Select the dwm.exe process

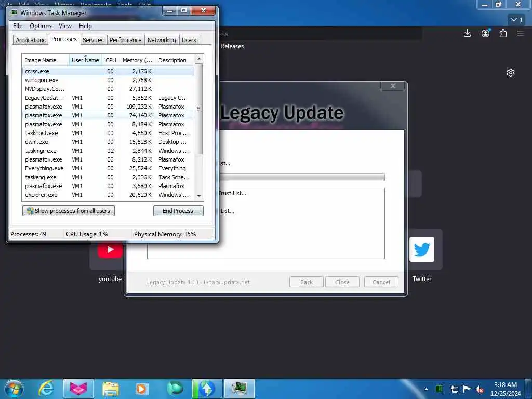(108, 142)
